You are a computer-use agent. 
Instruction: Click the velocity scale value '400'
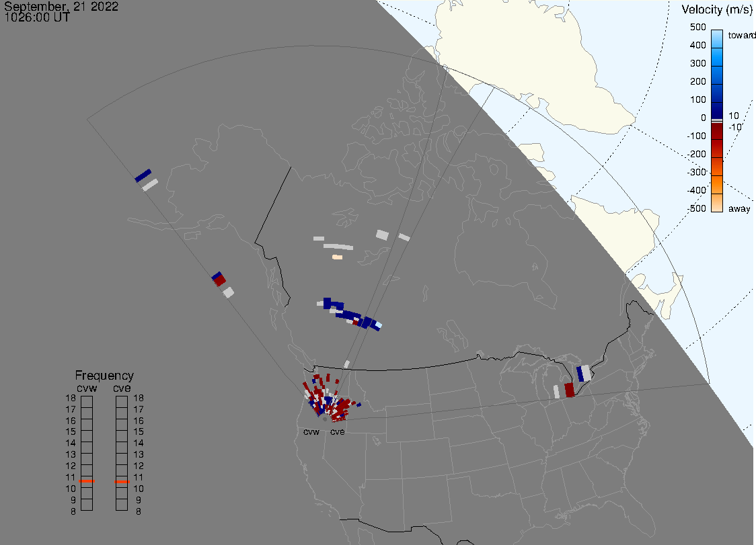coord(697,45)
